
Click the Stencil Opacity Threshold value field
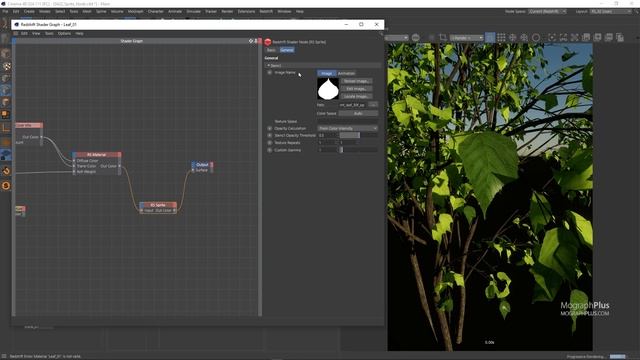[328, 135]
